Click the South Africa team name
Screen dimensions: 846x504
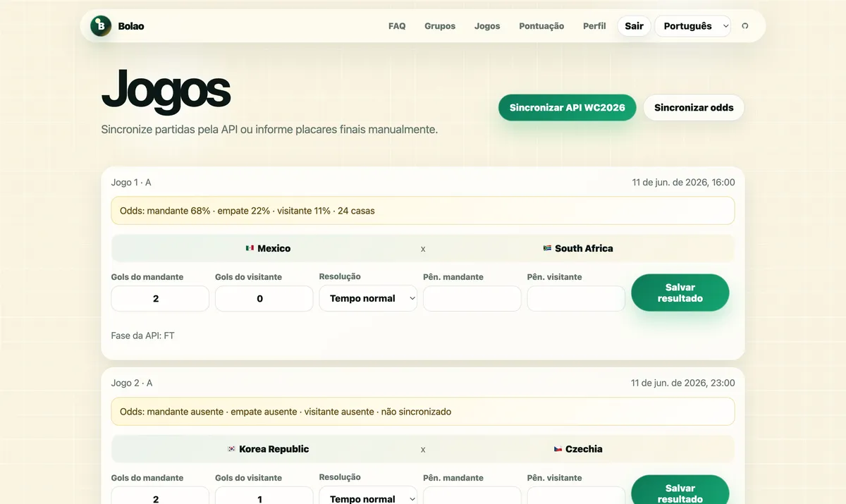coord(584,248)
